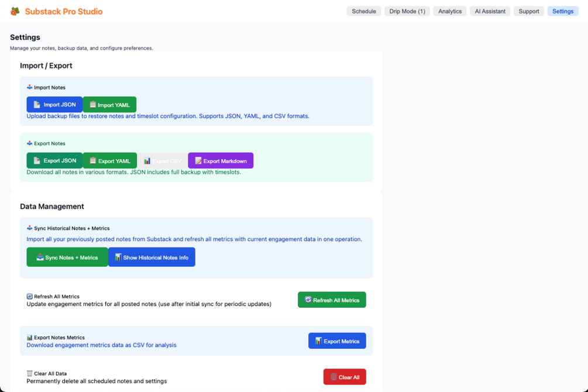
Task: Click the green Refresh All Metrics button
Action: coord(332,300)
